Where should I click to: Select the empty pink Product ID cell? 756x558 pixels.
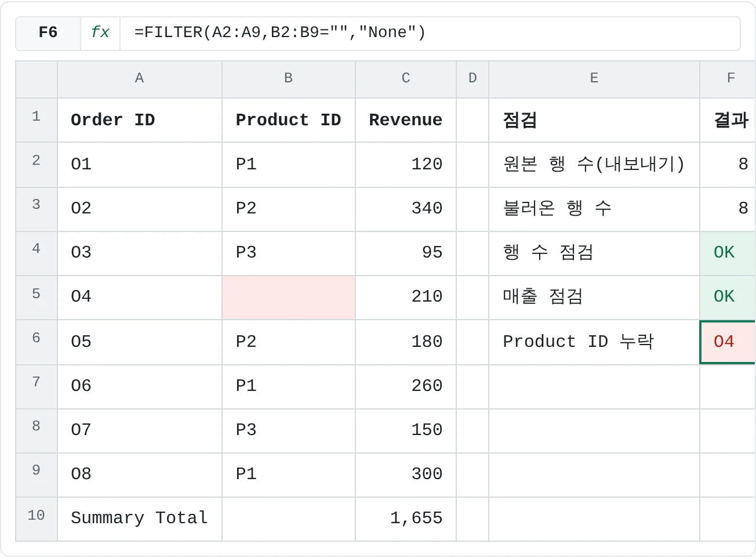click(x=289, y=298)
